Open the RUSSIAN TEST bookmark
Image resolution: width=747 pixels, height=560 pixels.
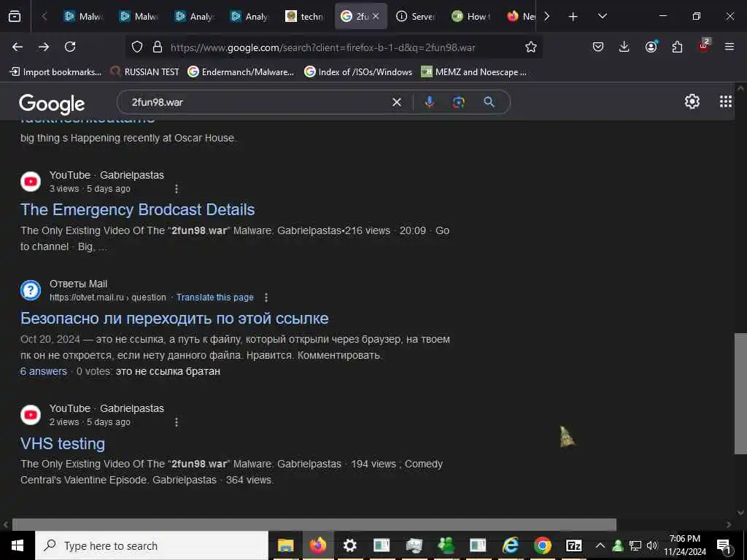coord(145,72)
